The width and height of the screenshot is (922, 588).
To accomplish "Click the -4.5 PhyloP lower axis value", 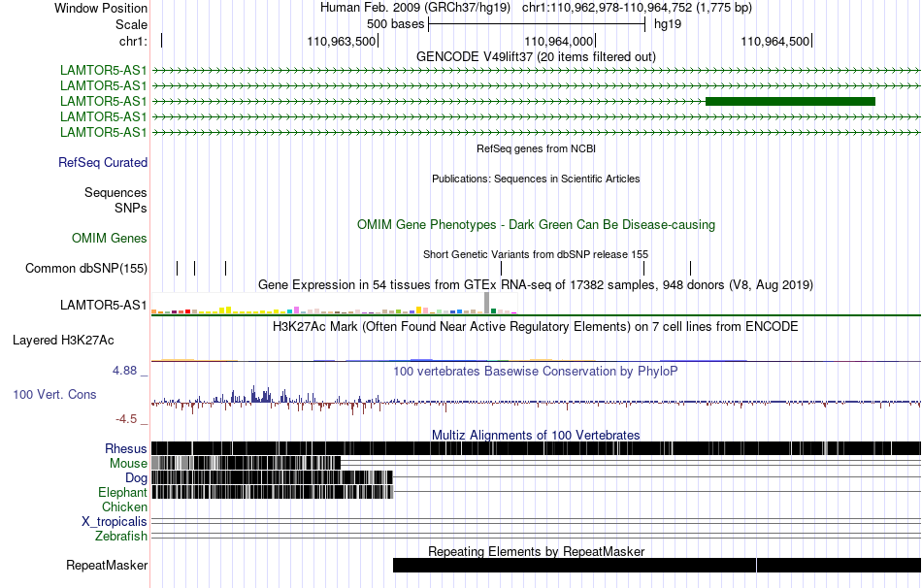I will coord(126,418).
